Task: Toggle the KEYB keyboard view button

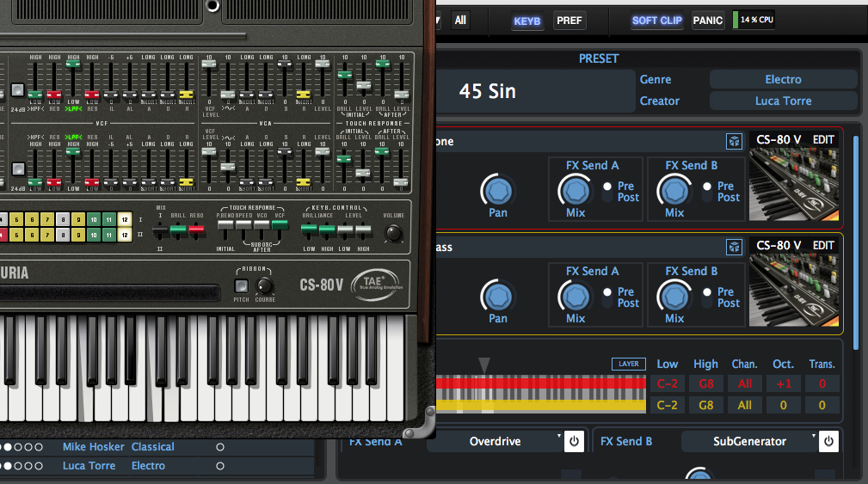Action: tap(527, 21)
